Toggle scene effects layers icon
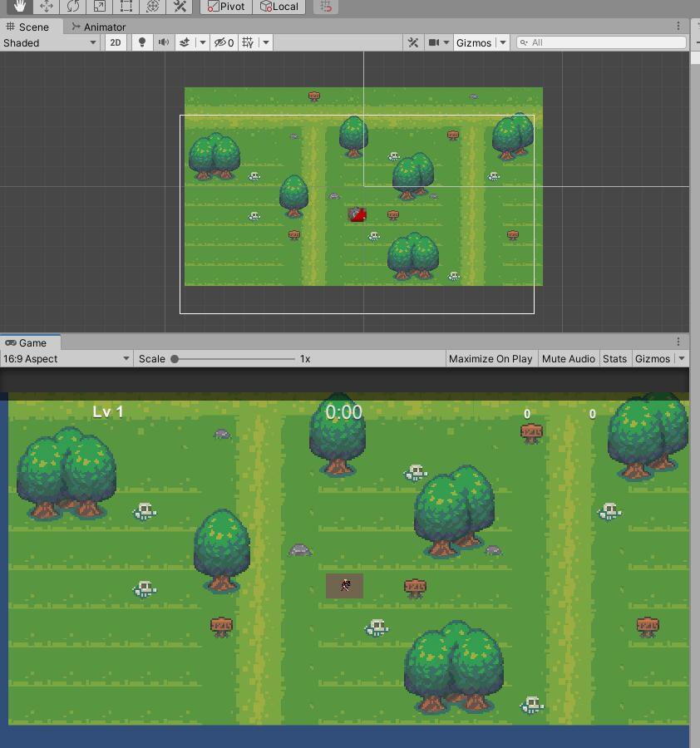The height and width of the screenshot is (748, 700). pyautogui.click(x=185, y=43)
